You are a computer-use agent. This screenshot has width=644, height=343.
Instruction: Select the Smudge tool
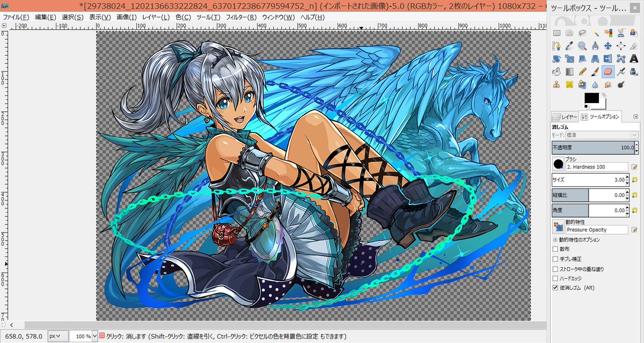pyautogui.click(x=608, y=84)
